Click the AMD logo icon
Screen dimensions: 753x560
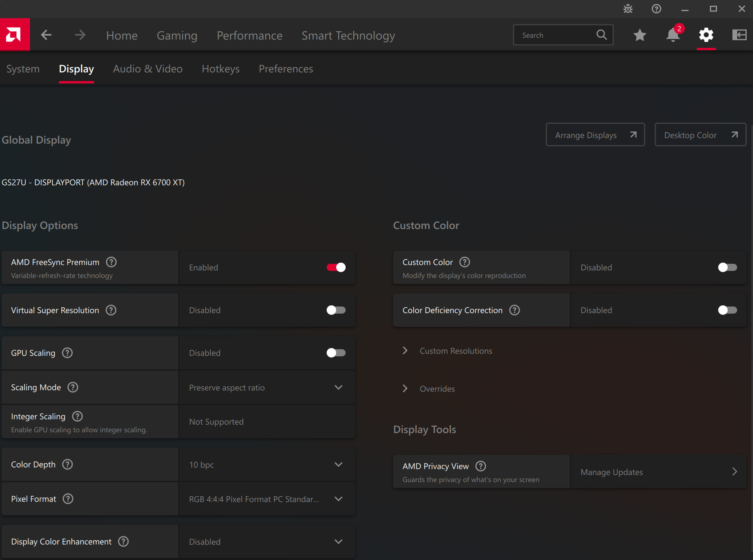tap(15, 35)
